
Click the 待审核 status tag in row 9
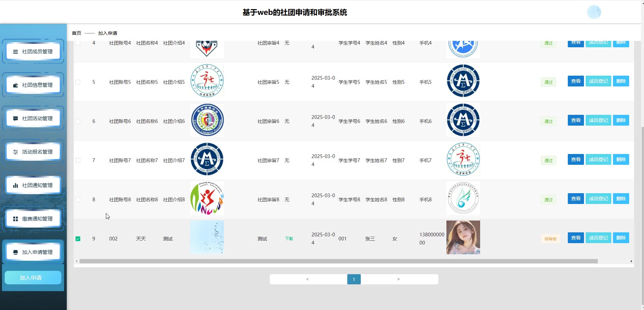point(551,239)
